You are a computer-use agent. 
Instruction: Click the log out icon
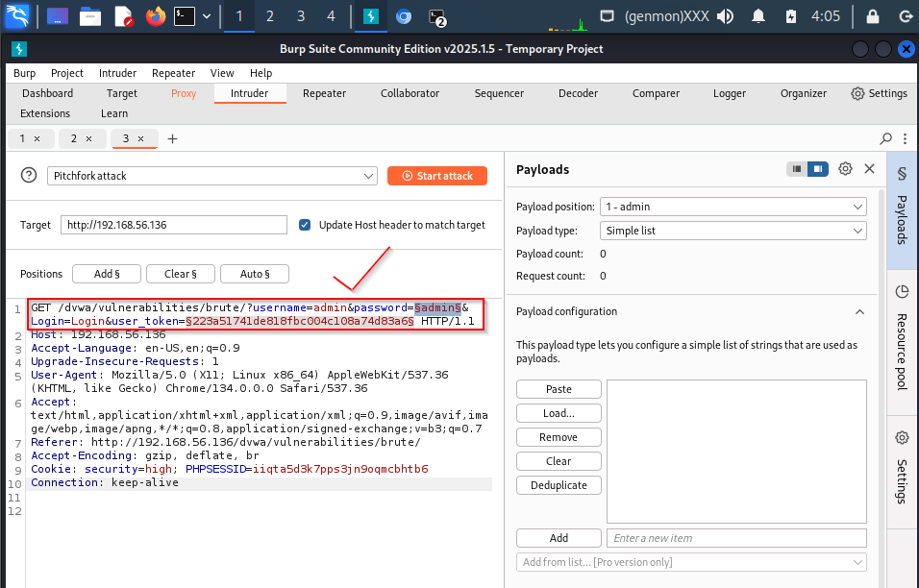coord(906,15)
